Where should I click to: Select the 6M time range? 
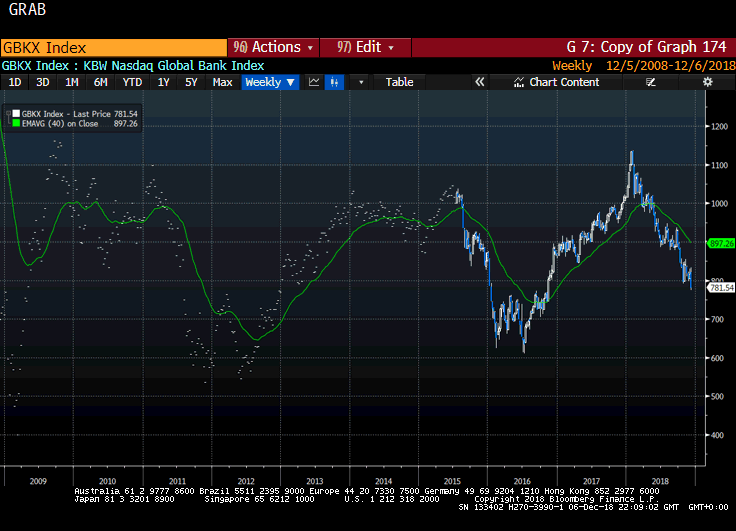100,82
